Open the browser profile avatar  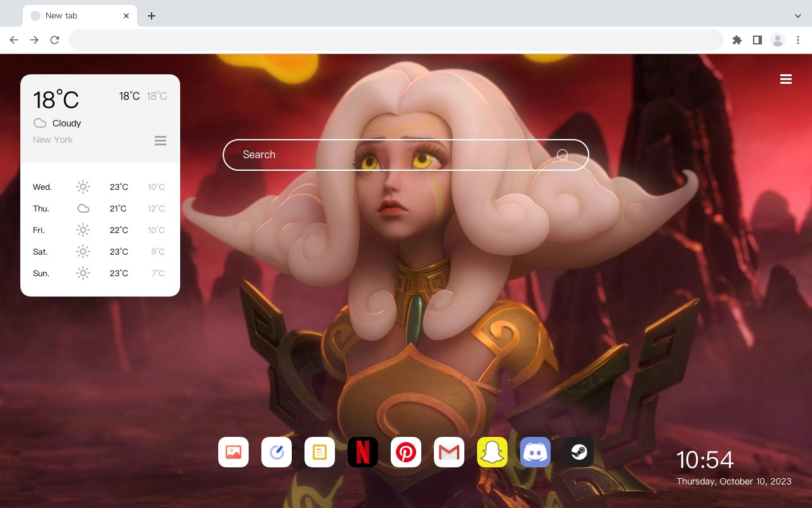[778, 40]
